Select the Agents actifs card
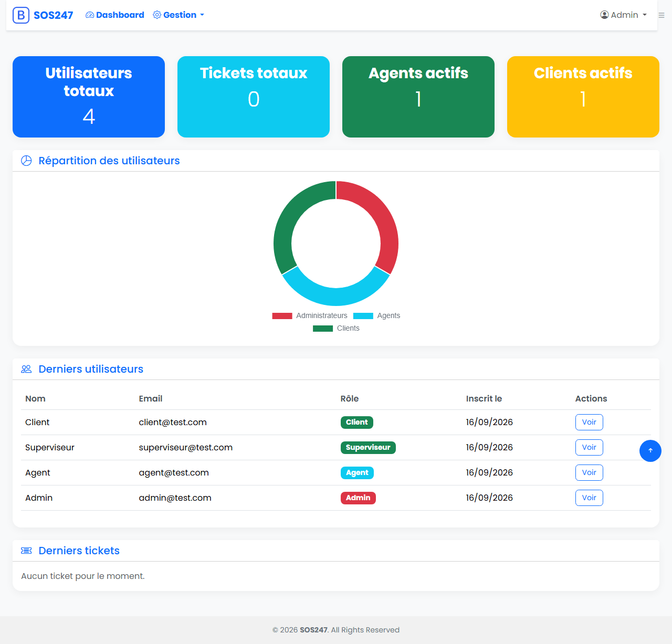672x644 pixels. point(418,97)
